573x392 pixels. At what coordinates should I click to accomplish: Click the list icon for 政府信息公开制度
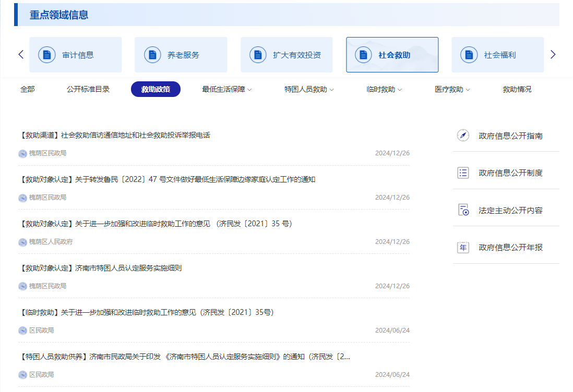[463, 173]
